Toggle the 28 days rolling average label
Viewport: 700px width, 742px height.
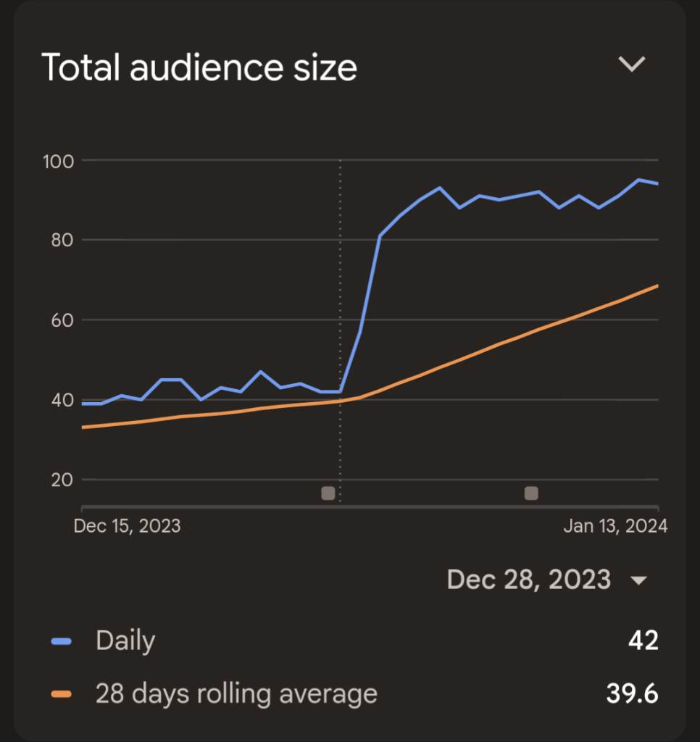click(236, 693)
